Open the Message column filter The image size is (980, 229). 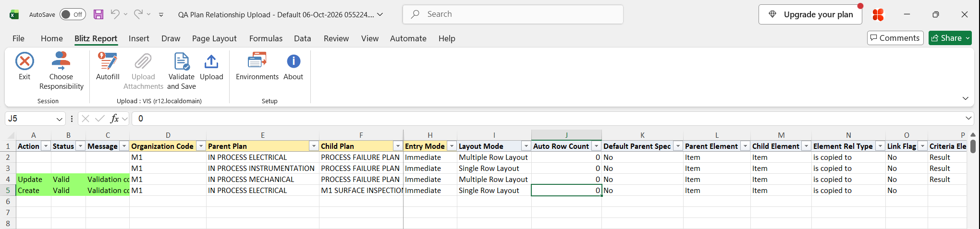[x=124, y=146]
